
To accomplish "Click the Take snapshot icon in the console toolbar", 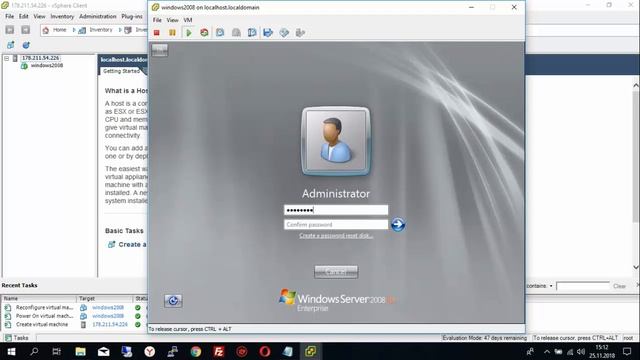I will [220, 33].
